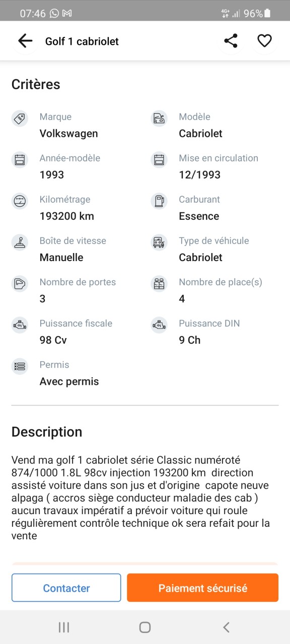The height and width of the screenshot is (644, 290).
Task: Click the Mise en circulation calendar icon
Action: (x=159, y=160)
